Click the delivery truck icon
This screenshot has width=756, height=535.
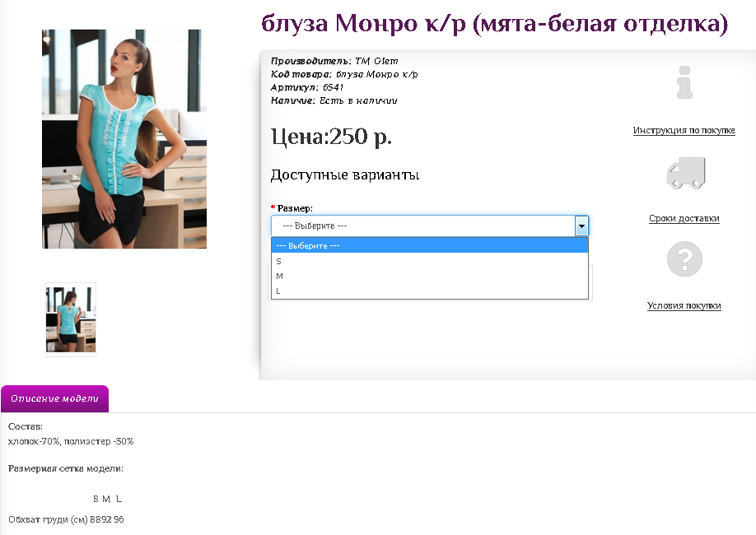[x=685, y=173]
